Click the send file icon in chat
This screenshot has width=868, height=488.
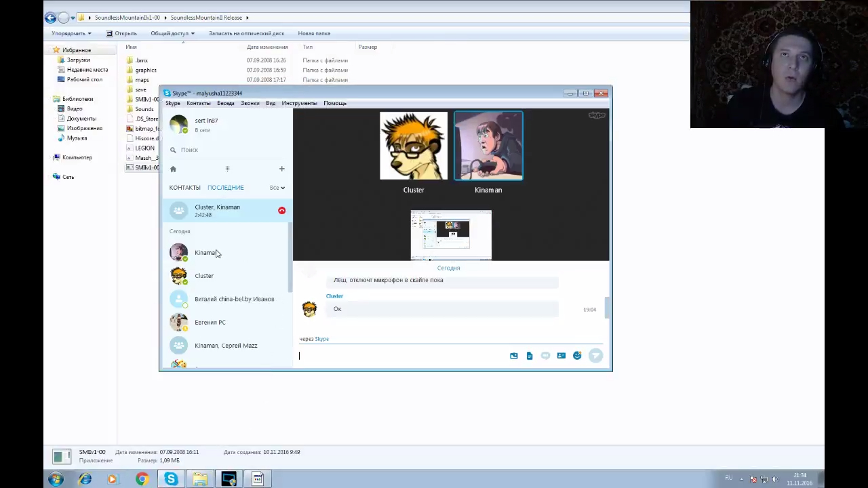tap(530, 356)
